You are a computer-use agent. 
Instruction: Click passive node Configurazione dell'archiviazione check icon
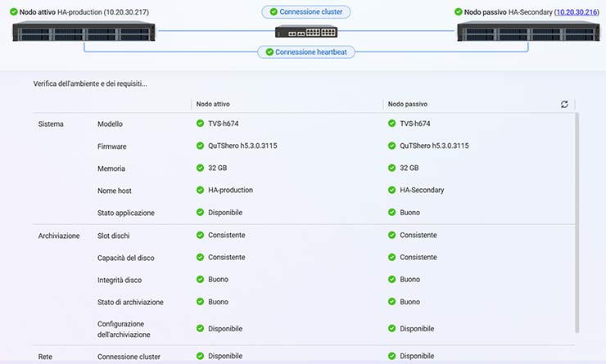pos(392,329)
